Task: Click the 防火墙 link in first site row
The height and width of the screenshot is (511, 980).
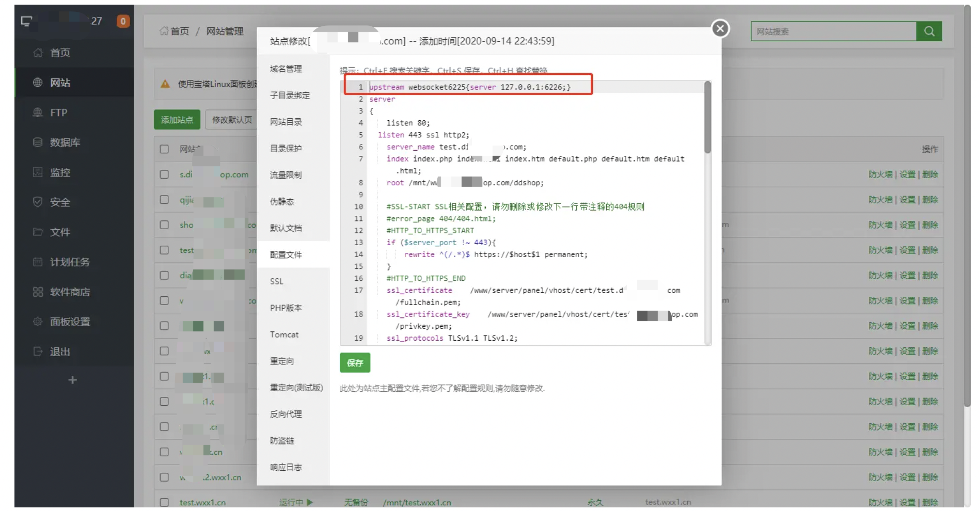Action: click(880, 174)
